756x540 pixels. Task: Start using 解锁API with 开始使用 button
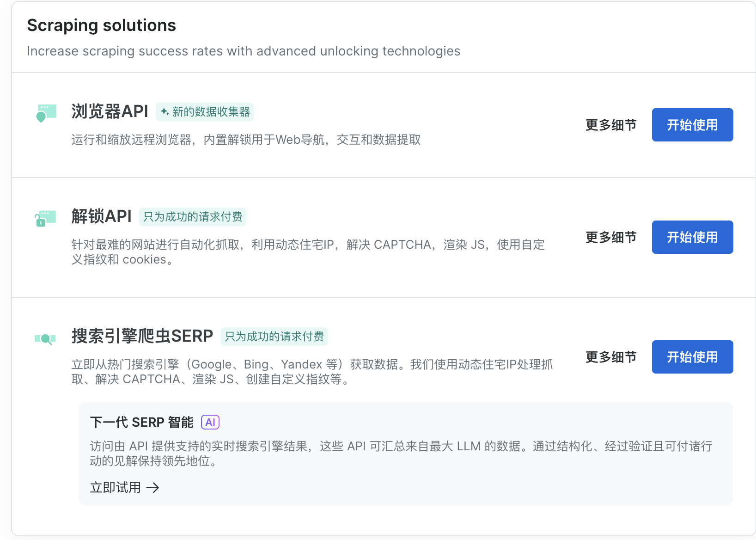pos(692,237)
